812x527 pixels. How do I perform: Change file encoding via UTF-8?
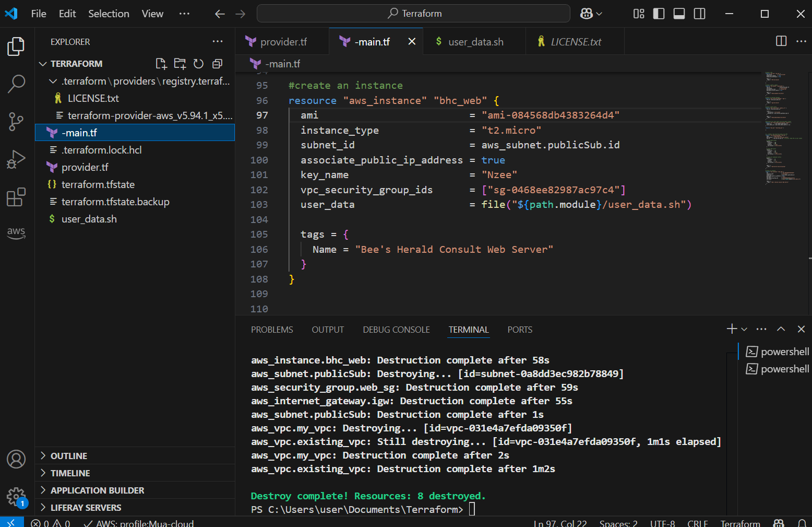tap(662, 523)
